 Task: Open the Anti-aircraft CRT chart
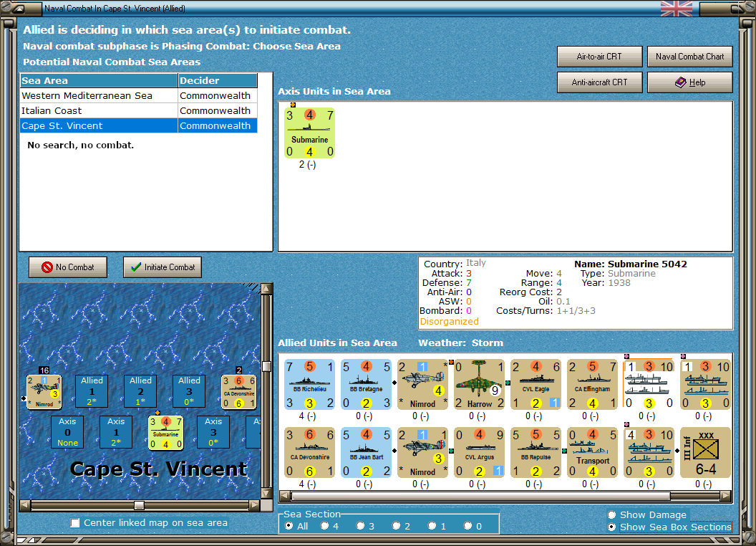click(599, 82)
